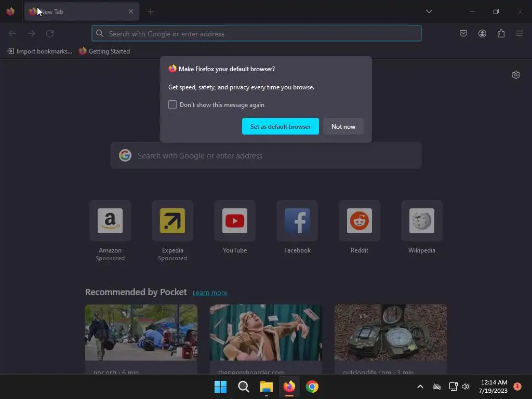Open the application hamburger menu
The height and width of the screenshot is (399, 532).
point(520,33)
